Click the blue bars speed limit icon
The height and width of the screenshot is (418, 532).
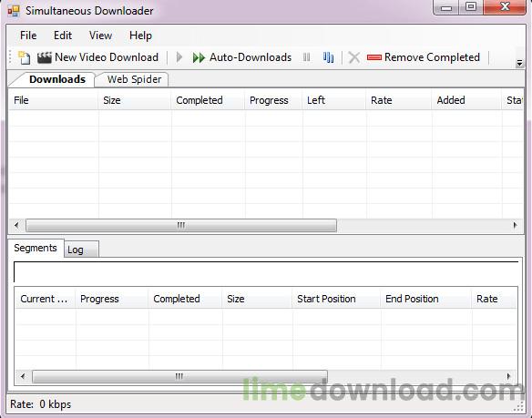(x=328, y=57)
